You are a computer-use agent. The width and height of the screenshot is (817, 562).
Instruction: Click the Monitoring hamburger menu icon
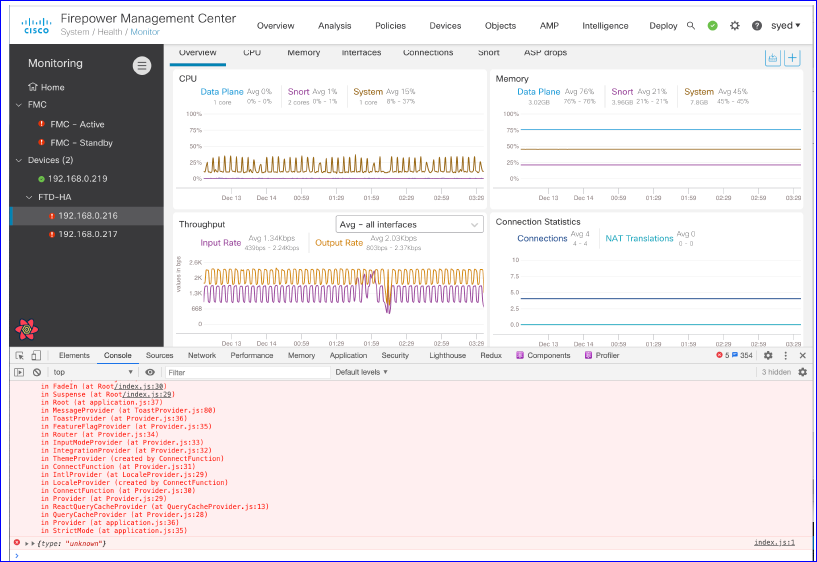click(x=142, y=66)
